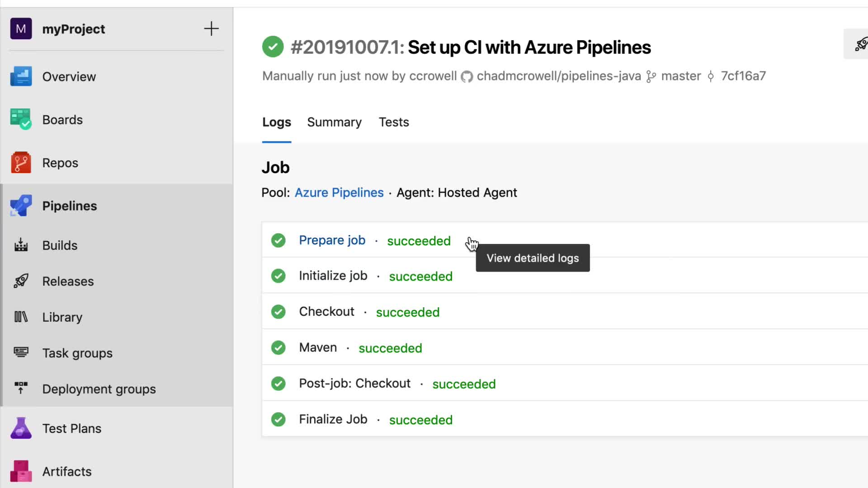Select the Pipelines icon in sidebar

(x=21, y=206)
